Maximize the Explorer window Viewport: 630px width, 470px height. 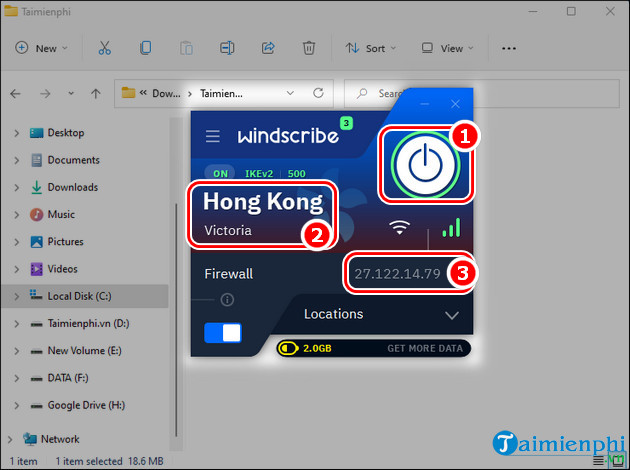tap(571, 11)
